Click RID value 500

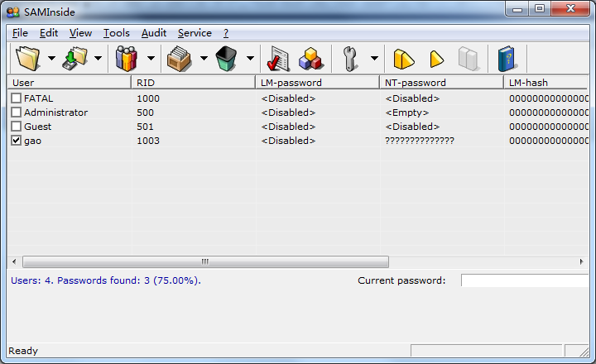pyautogui.click(x=145, y=113)
